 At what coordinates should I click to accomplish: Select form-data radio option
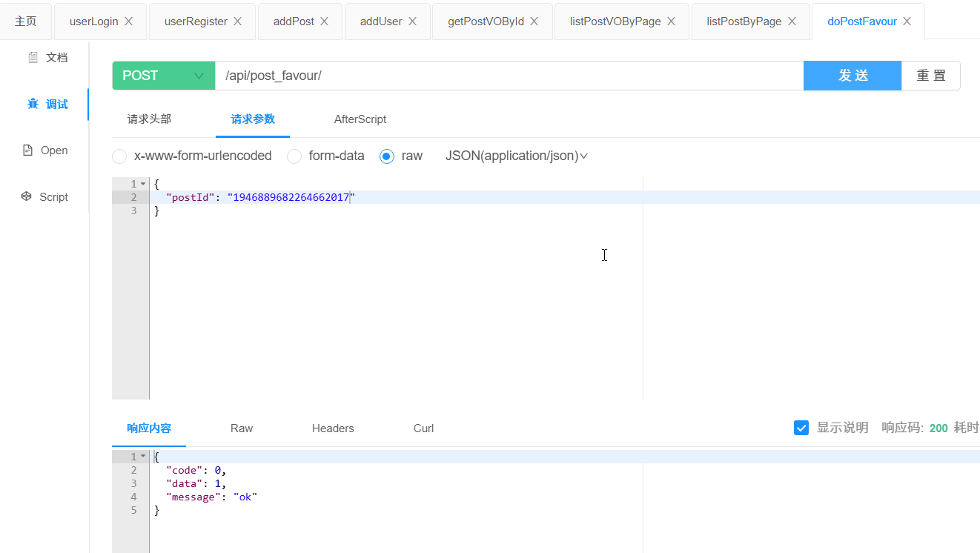tap(294, 156)
